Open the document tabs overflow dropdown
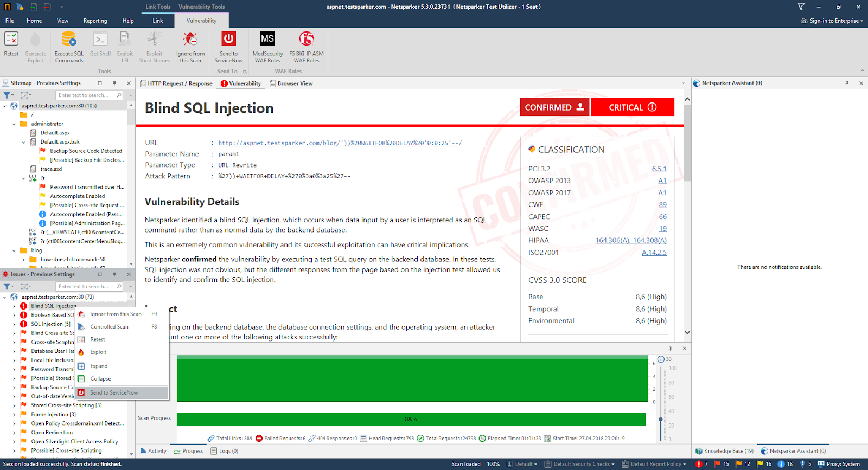Viewport: 868px width, 470px height. (683, 83)
